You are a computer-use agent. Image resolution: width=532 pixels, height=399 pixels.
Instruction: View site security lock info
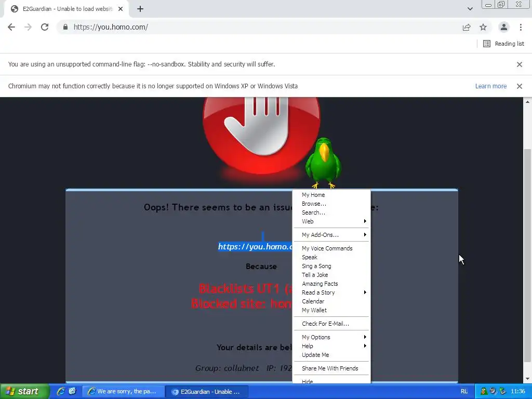pyautogui.click(x=65, y=27)
